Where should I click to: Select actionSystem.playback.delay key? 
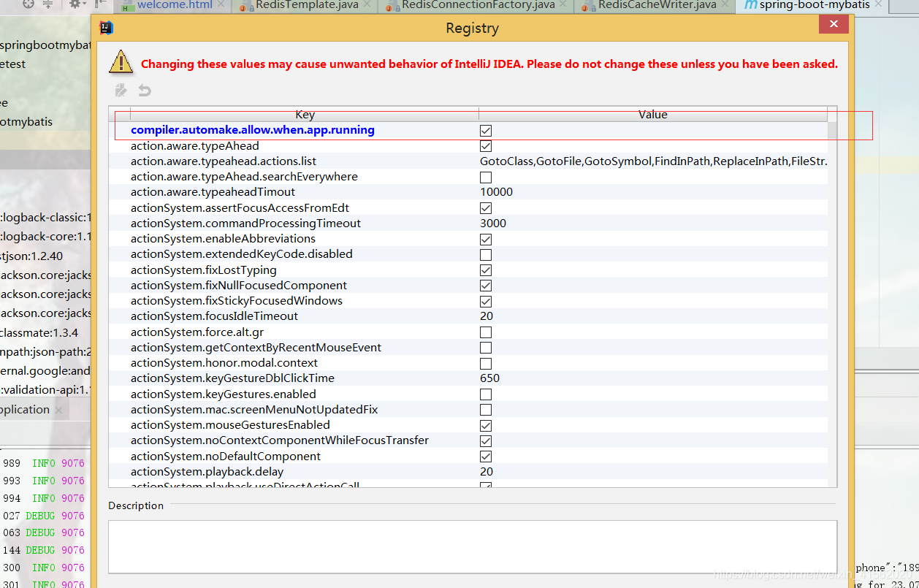[207, 472]
